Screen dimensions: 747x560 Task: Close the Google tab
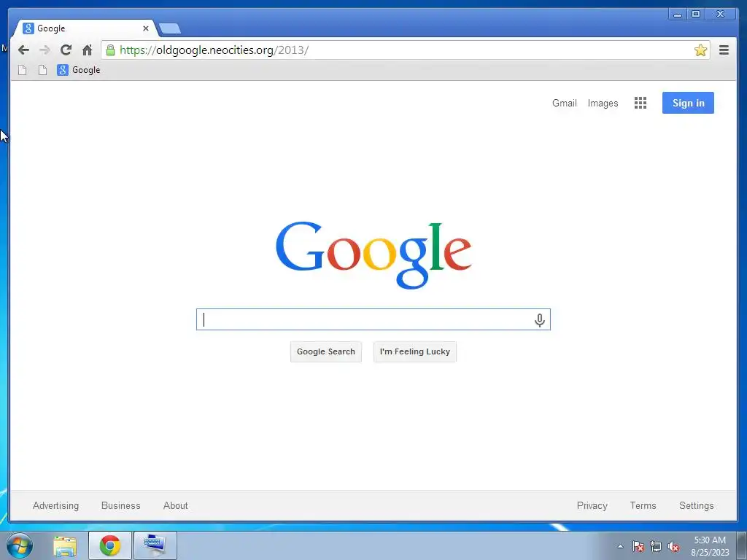pyautogui.click(x=146, y=28)
